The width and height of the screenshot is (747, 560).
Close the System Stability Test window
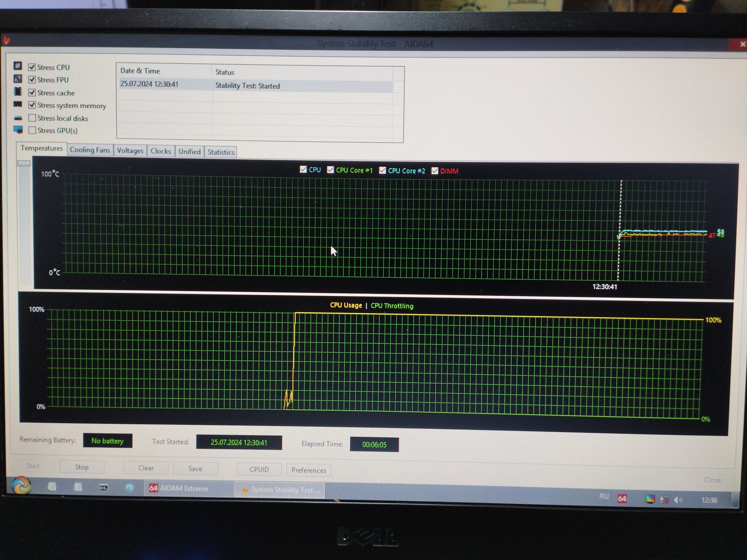point(742,44)
